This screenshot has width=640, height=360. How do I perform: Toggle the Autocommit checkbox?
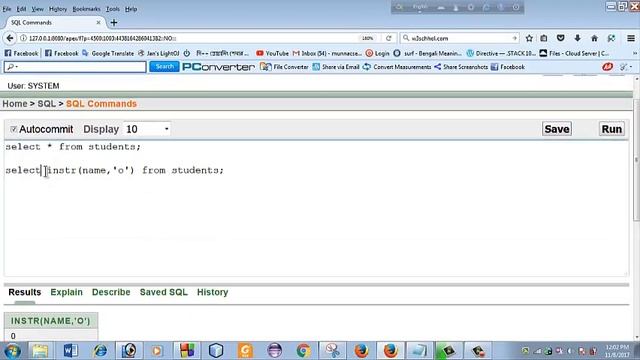[13, 129]
